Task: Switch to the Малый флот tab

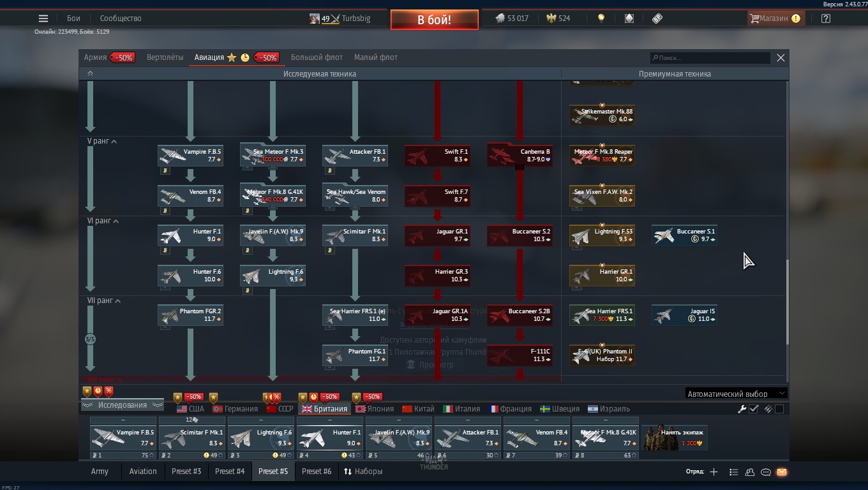Action: pyautogui.click(x=376, y=57)
